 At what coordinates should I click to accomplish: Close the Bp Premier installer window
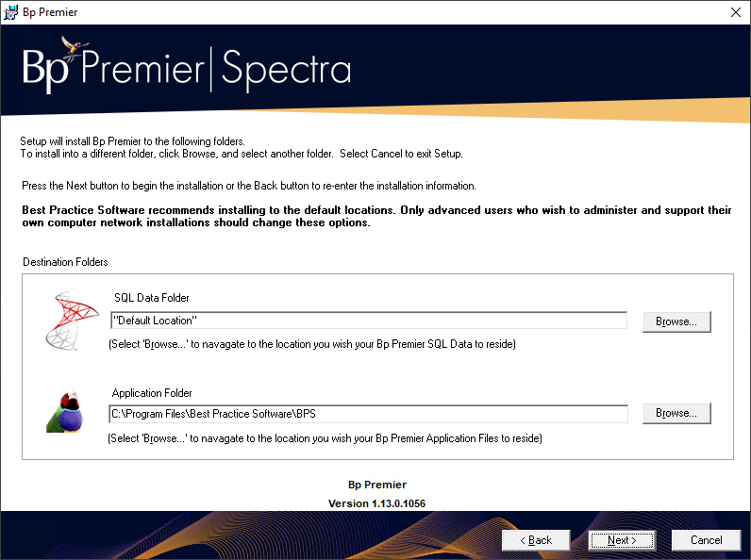[x=735, y=12]
